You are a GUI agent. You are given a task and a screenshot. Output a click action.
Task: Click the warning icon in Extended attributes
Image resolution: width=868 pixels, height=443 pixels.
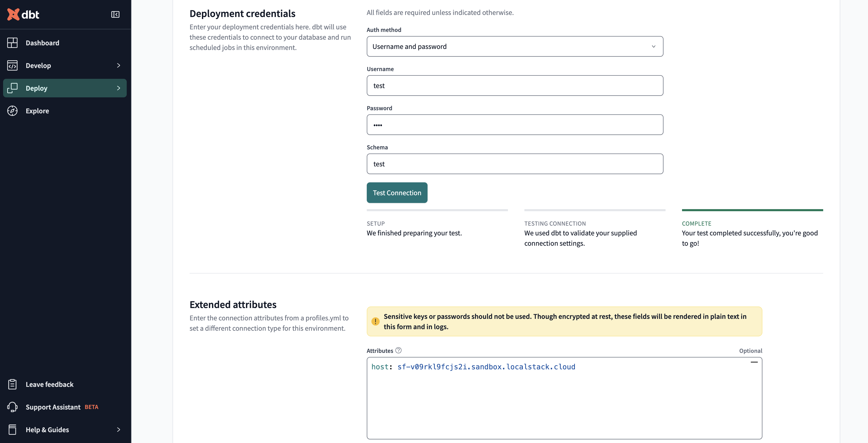click(x=375, y=321)
